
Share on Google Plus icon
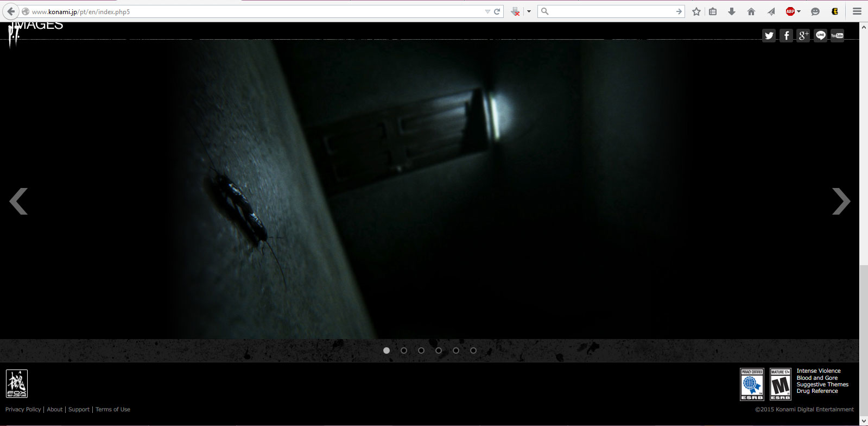point(803,36)
